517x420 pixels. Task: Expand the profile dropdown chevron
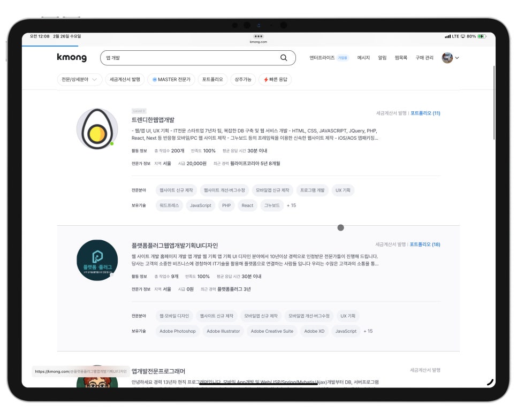[x=457, y=58]
